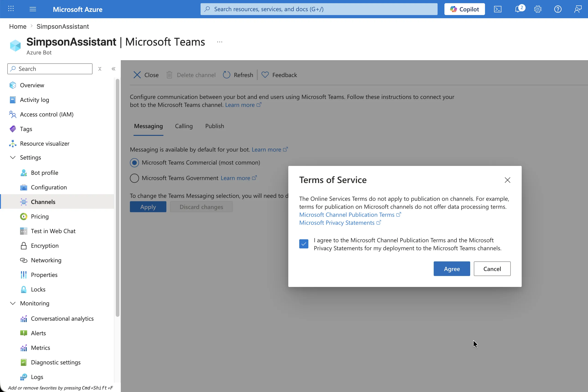
Task: Select Microsoft Teams Government radio button
Action: (134, 178)
